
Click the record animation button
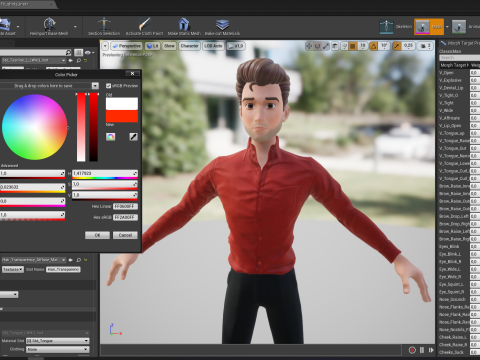coord(412,350)
